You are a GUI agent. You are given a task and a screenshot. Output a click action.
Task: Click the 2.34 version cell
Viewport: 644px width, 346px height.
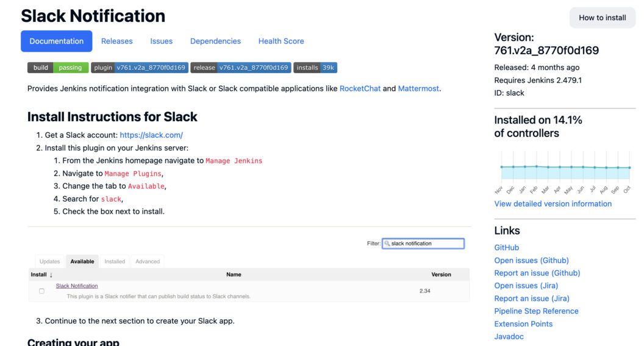click(424, 291)
